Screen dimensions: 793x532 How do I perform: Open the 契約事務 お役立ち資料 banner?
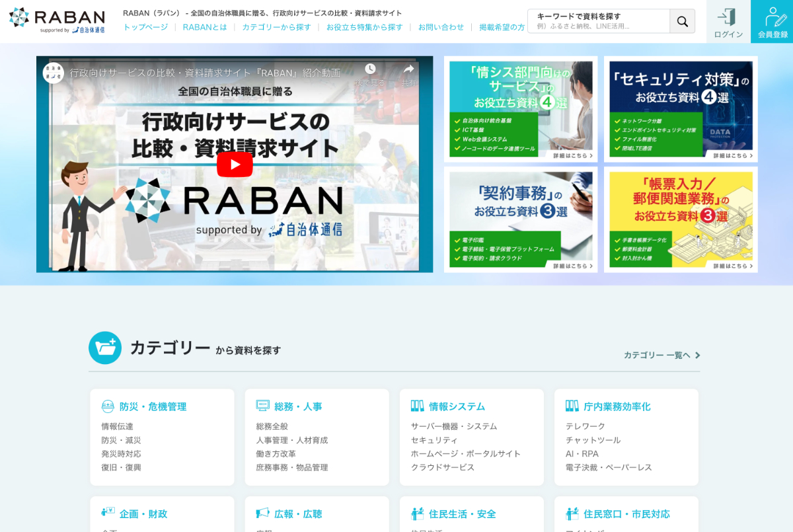(521, 219)
